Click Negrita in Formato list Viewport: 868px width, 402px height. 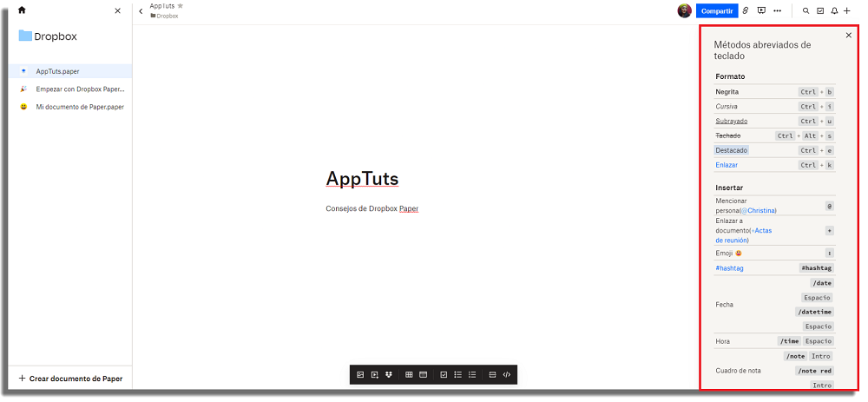click(727, 92)
